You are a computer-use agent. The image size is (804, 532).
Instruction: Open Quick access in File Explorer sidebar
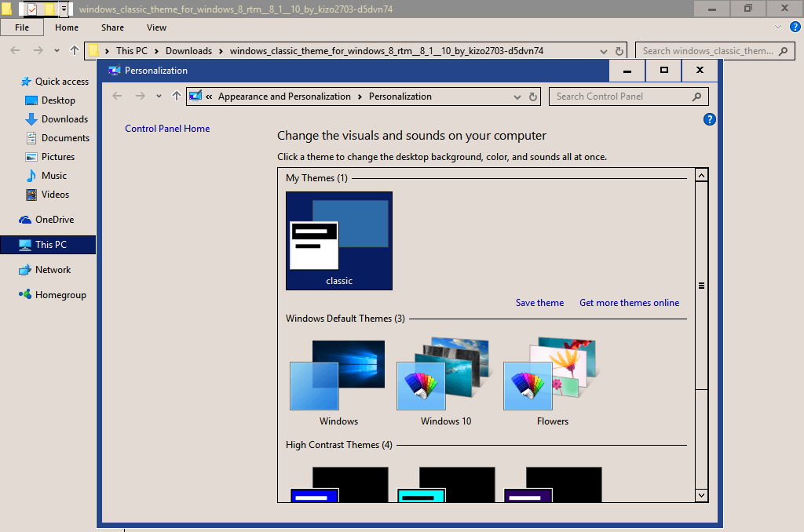tap(54, 82)
